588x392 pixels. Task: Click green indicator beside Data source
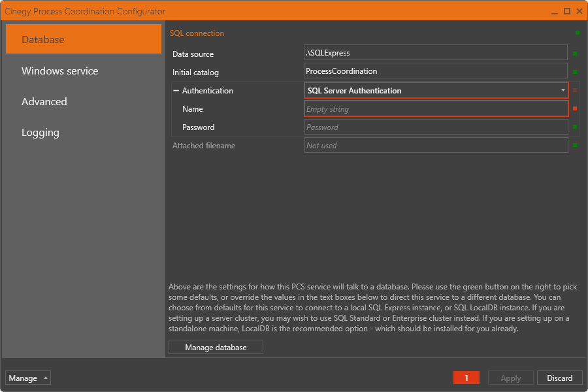tap(575, 54)
